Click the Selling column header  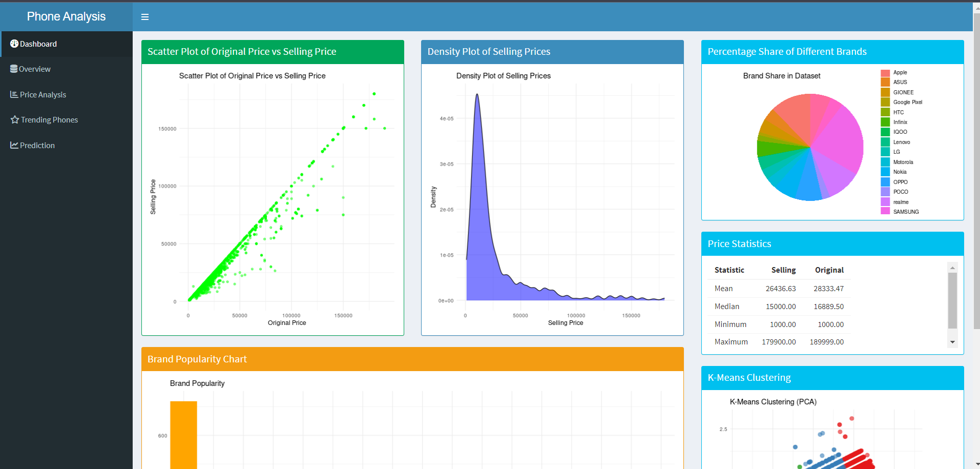[783, 270]
